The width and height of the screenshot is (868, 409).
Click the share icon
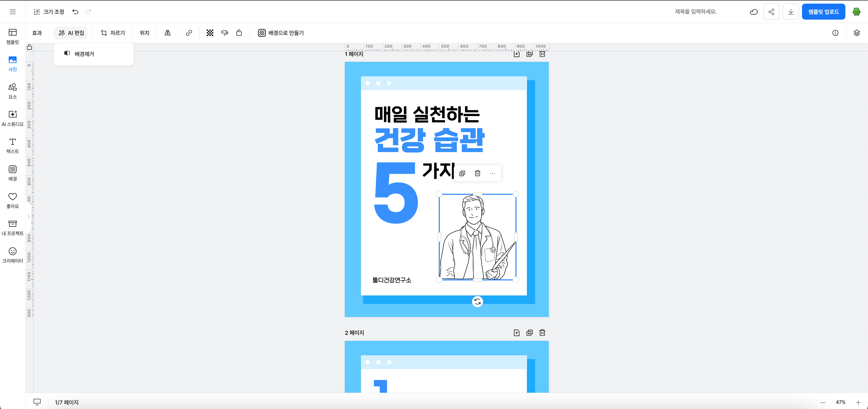point(771,12)
